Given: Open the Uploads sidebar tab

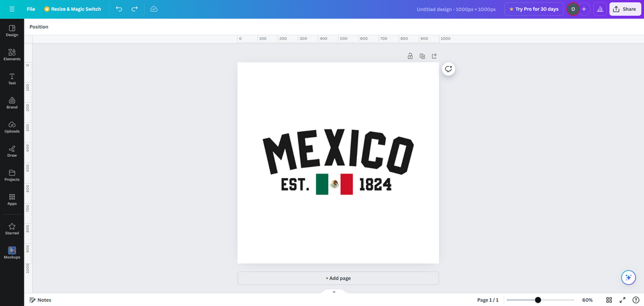Looking at the screenshot, I should point(12,127).
